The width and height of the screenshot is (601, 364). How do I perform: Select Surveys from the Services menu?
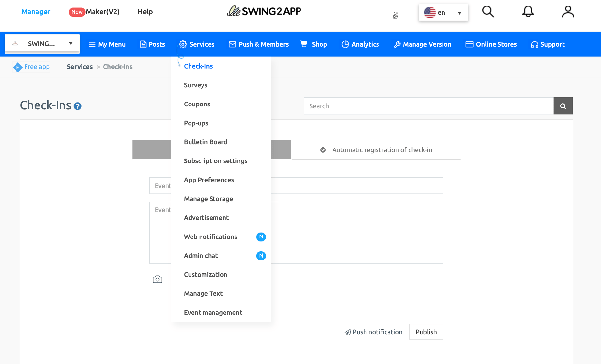[196, 85]
